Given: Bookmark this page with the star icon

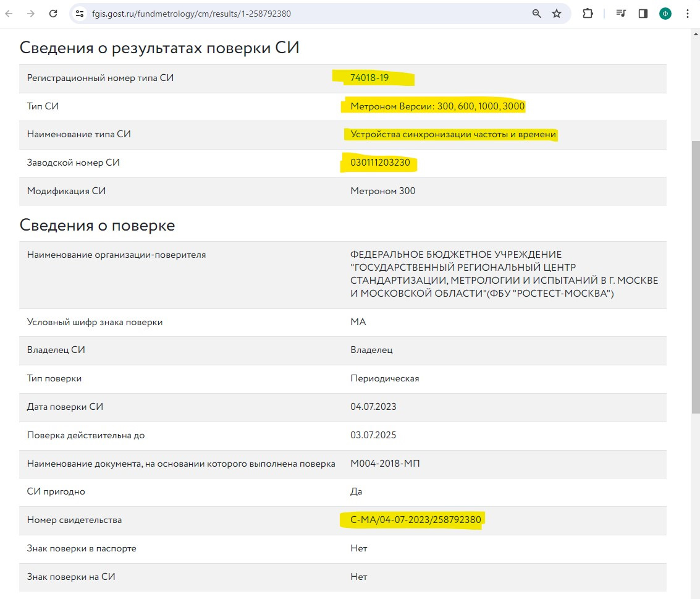Looking at the screenshot, I should tap(557, 14).
